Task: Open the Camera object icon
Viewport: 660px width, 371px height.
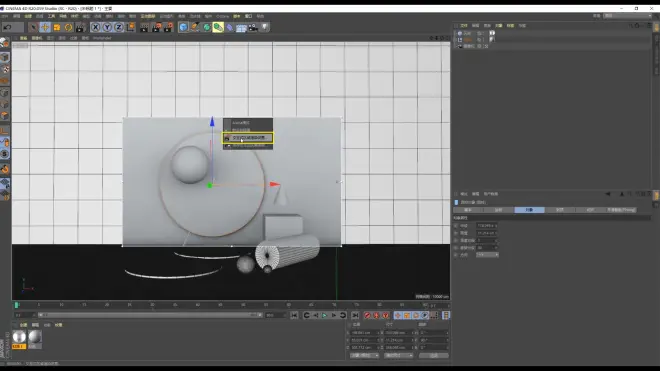Action: 253,27
